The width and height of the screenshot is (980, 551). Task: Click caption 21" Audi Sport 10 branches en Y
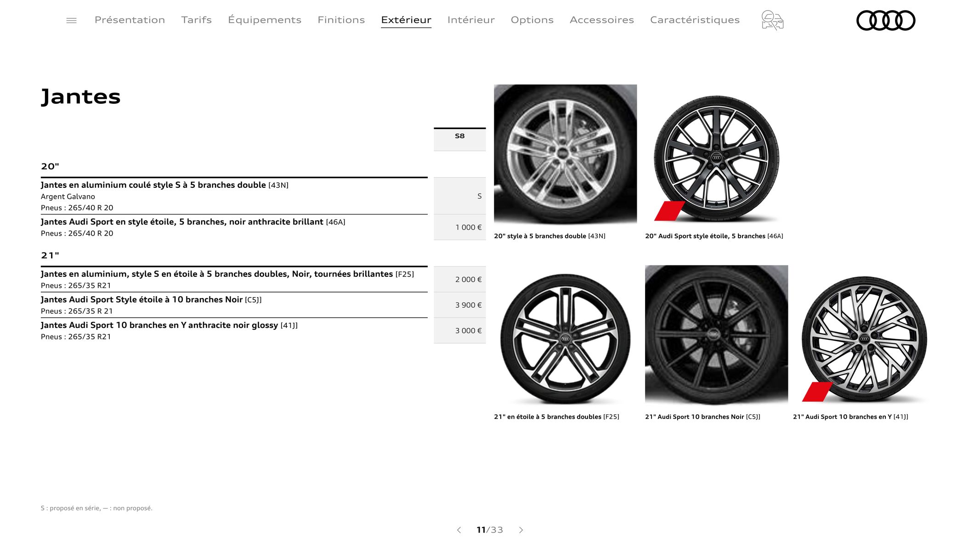coord(850,417)
